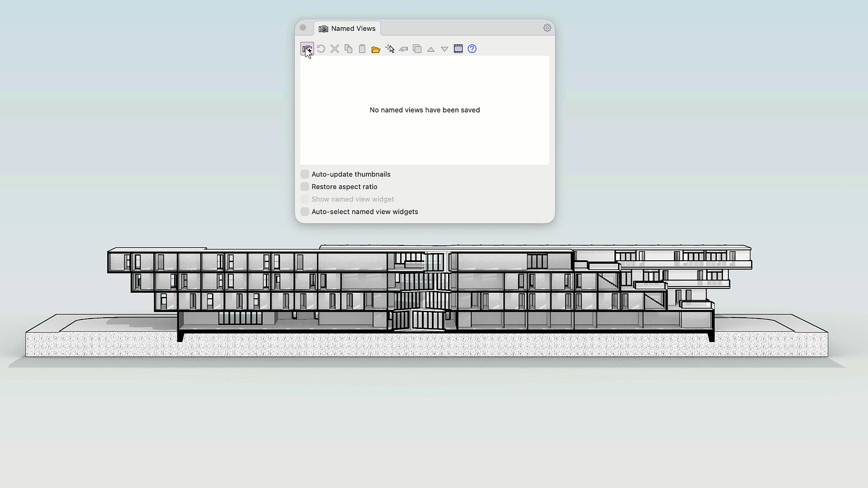Click the restore named view icon
This screenshot has height=488, width=868.
coord(321,49)
